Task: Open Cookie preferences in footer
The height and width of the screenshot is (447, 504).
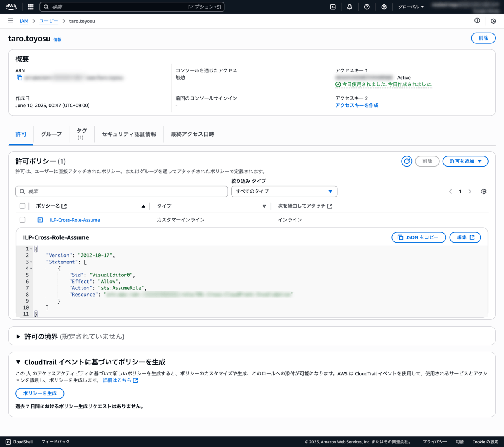Action: click(x=485, y=442)
